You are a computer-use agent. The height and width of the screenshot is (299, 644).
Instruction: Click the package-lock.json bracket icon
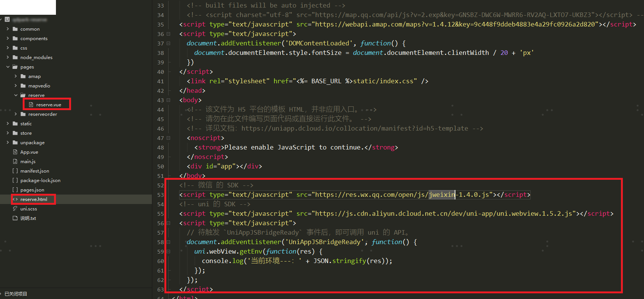point(15,180)
